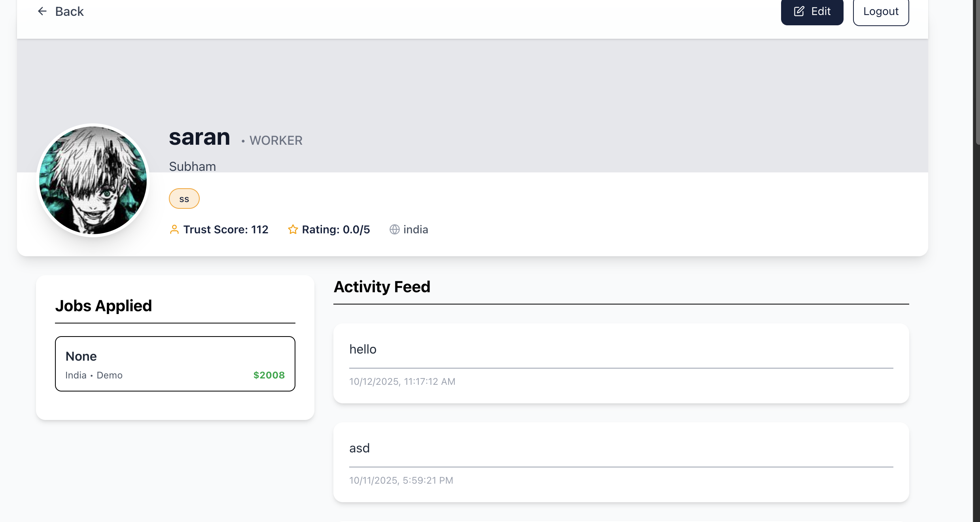Open the profile avatar picture
This screenshot has height=522, width=980.
pos(93,180)
